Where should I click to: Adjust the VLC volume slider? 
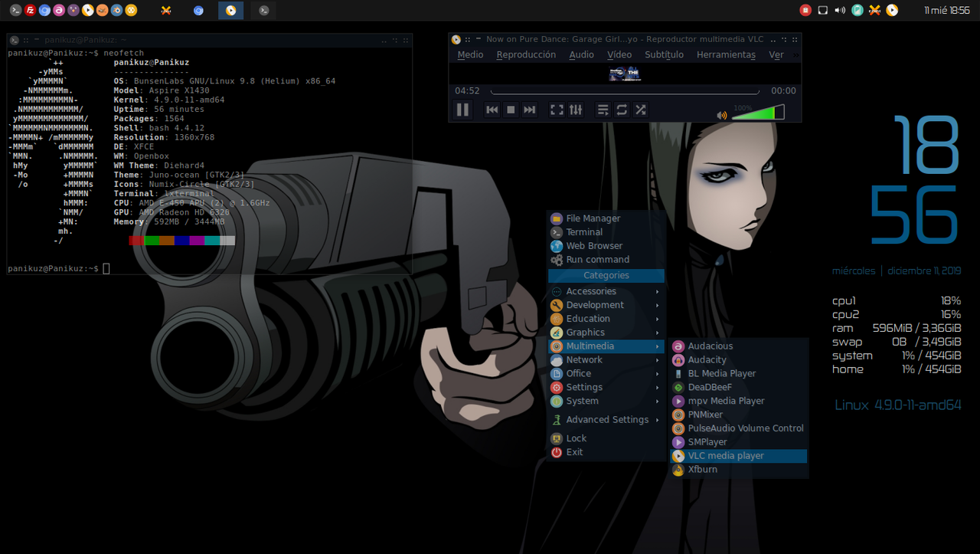[x=758, y=113]
